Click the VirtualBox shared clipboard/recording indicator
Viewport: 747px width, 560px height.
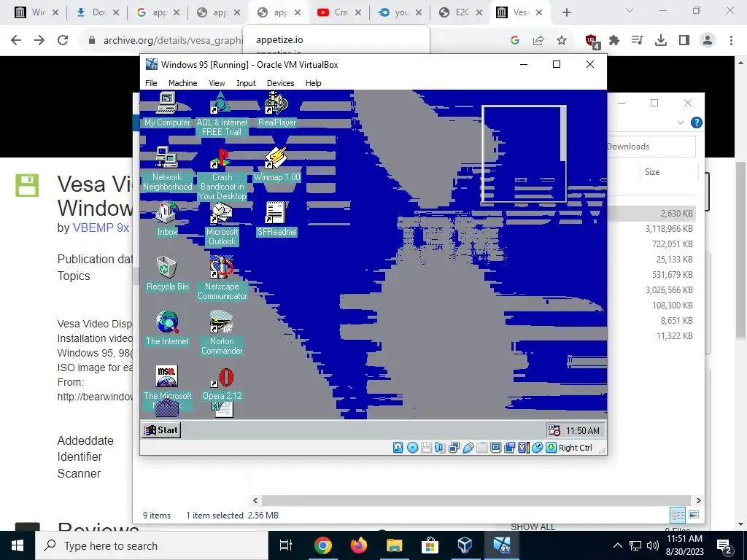[x=509, y=448]
